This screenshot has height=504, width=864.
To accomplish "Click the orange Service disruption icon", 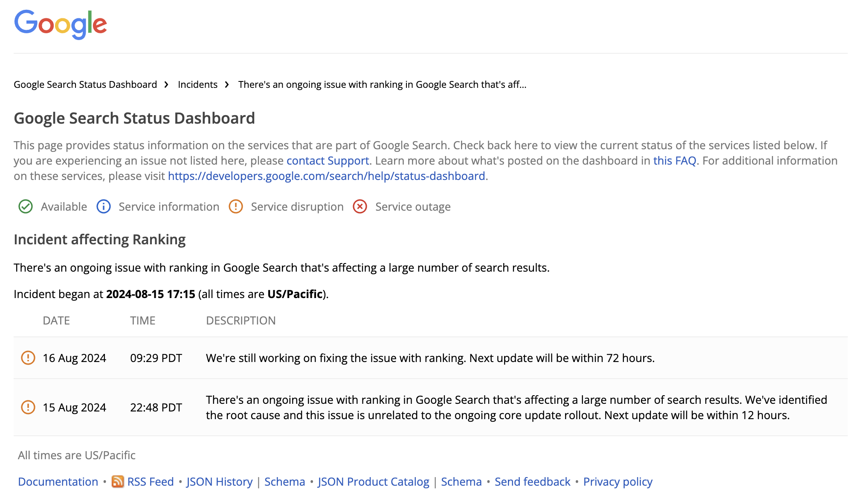I will point(236,207).
